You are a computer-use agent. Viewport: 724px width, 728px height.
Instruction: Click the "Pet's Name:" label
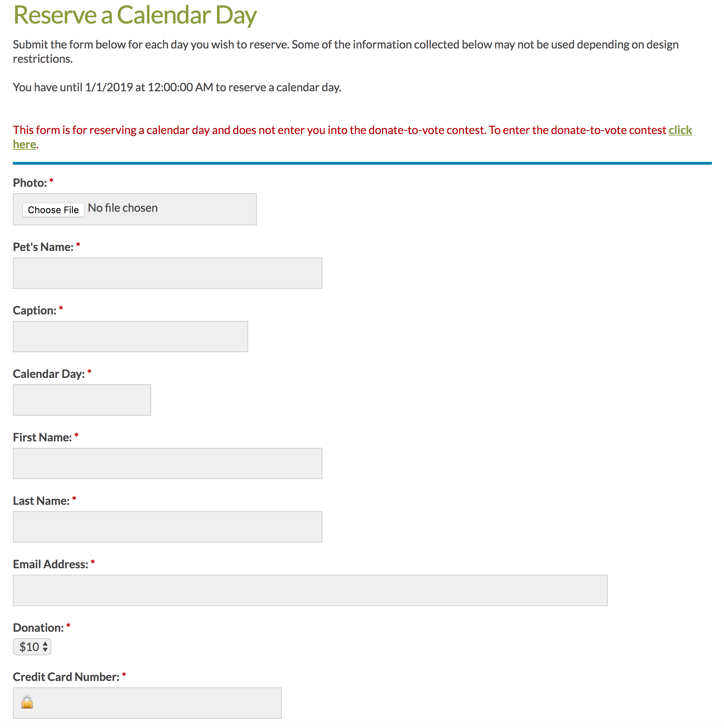[x=43, y=247]
